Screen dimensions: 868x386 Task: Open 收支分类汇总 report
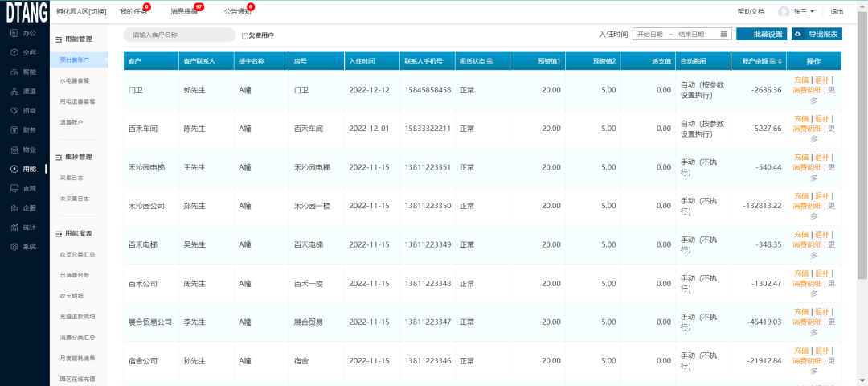[x=77, y=255]
